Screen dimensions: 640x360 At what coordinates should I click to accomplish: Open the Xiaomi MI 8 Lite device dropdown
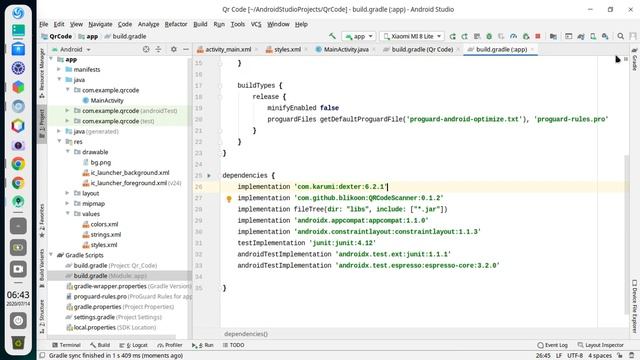click(412, 36)
